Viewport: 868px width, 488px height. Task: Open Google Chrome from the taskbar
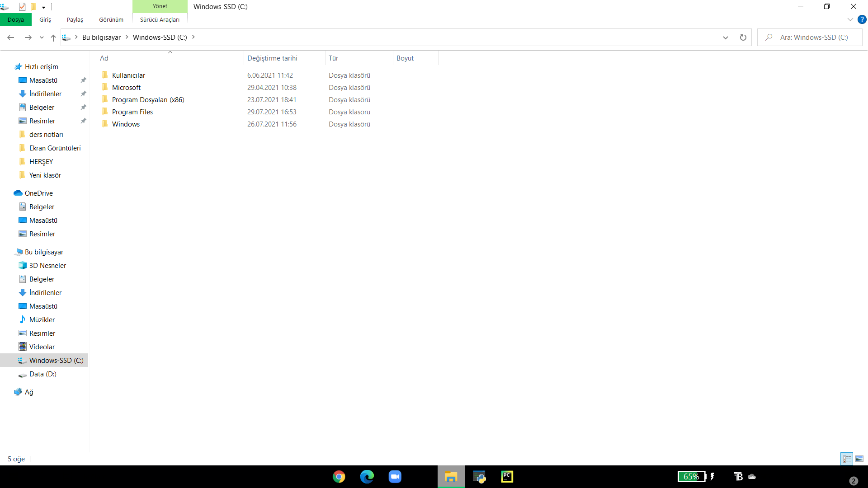tap(339, 477)
